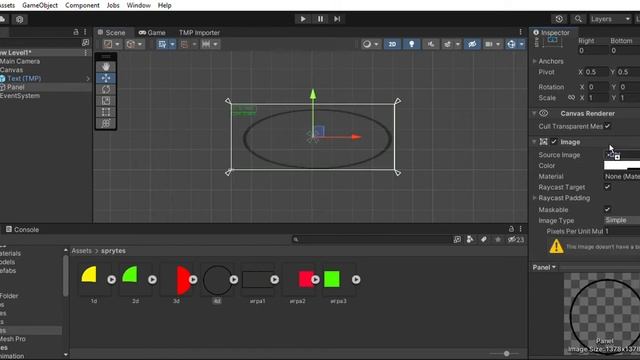Toggle scene visibility hidden-eye icon
640x360 pixels.
(x=472, y=44)
